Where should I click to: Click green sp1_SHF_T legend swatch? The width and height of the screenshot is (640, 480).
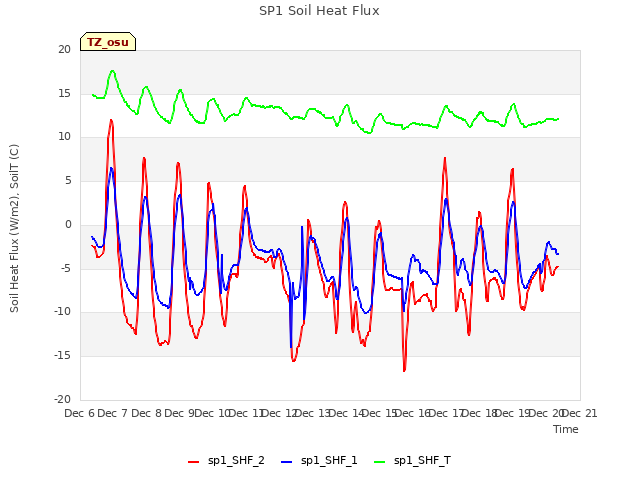(x=380, y=462)
